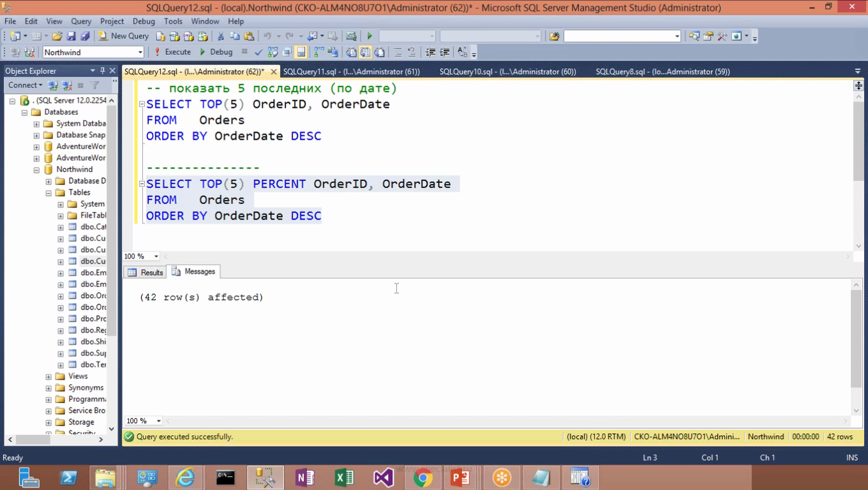The image size is (868, 490).
Task: Expand the Storage folder node
Action: tap(49, 422)
